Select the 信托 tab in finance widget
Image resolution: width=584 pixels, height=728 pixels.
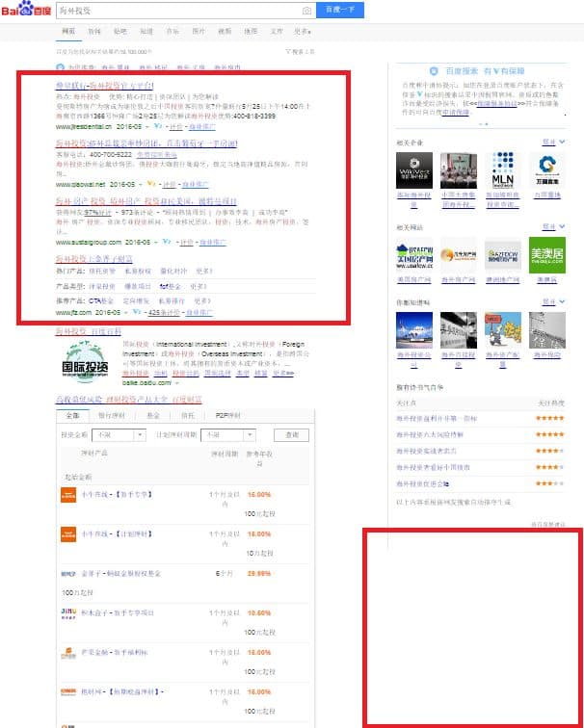(188, 416)
